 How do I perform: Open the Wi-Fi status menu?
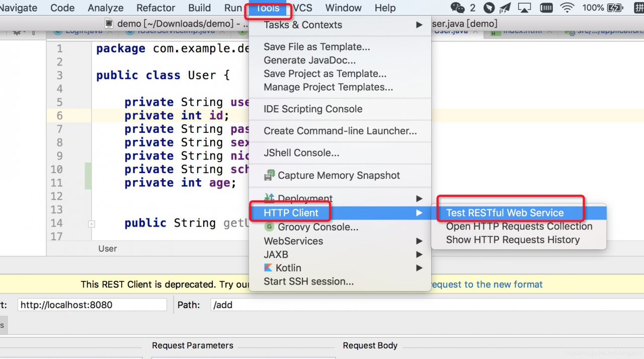point(568,8)
